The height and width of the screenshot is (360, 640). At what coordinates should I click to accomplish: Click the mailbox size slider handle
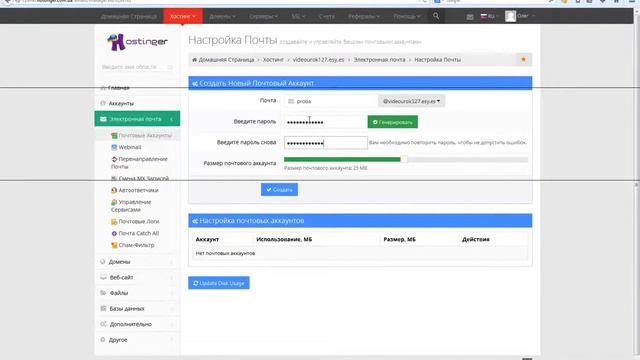point(404,160)
